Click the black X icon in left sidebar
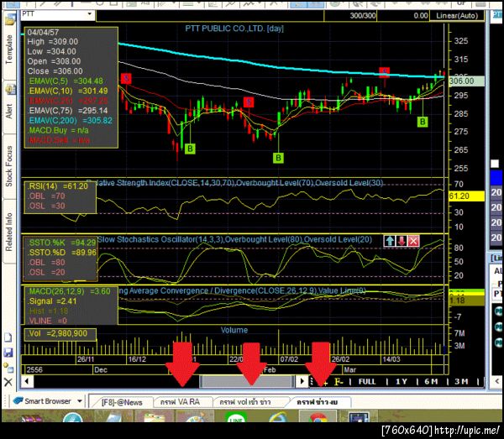The height and width of the screenshot is (439, 504). coord(8,382)
